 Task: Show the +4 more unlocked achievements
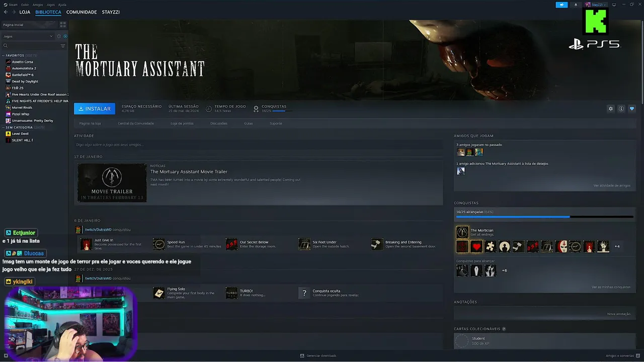point(617,246)
